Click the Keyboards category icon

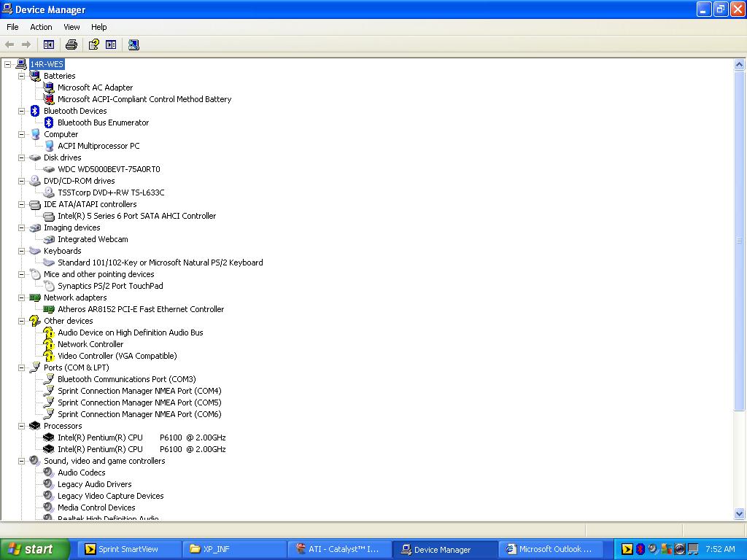[35, 251]
